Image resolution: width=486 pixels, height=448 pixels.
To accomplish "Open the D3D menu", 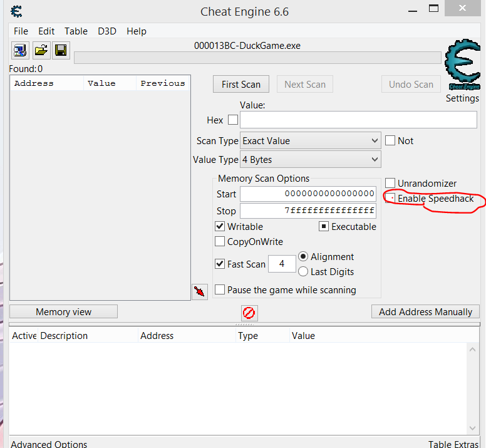I will pyautogui.click(x=107, y=31).
